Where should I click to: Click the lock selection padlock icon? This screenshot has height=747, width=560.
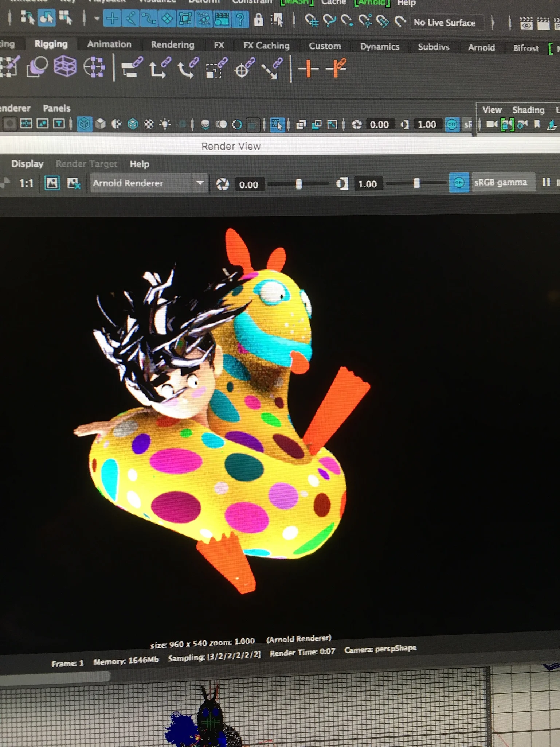[258, 20]
